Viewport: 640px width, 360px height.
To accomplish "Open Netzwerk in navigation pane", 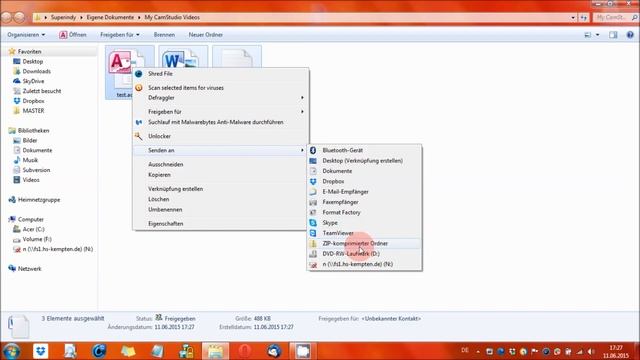I will pos(29,269).
